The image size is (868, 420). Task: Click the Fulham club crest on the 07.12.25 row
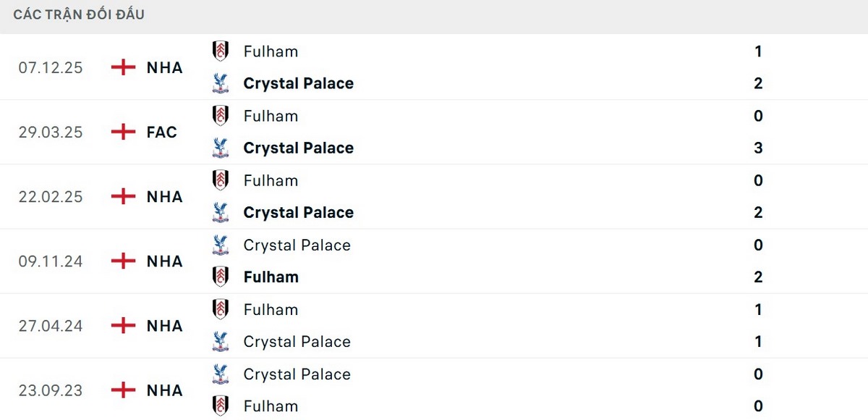pos(221,51)
